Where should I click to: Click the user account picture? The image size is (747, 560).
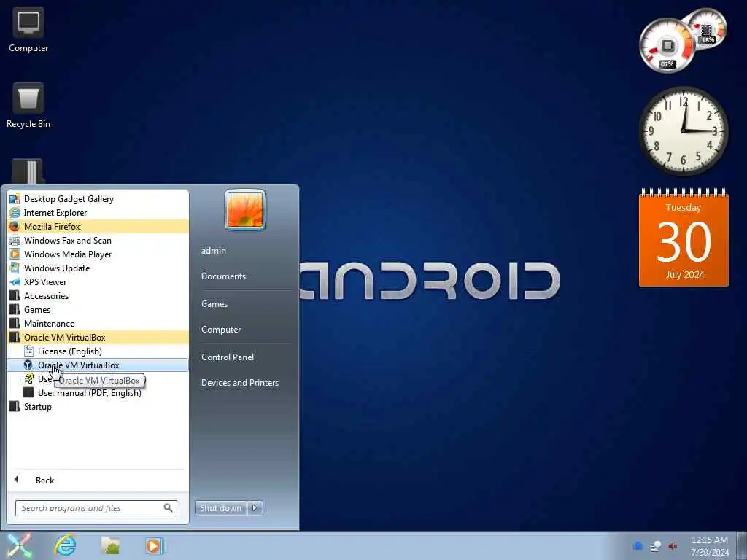[245, 209]
